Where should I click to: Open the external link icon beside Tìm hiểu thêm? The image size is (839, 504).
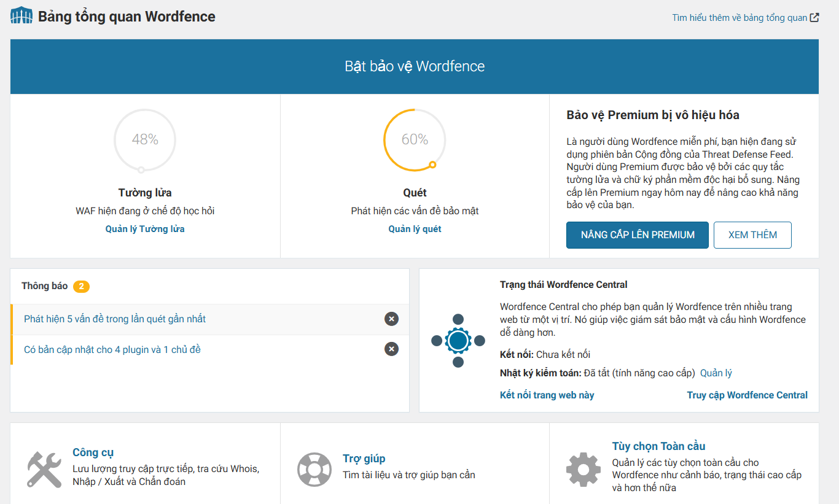click(x=814, y=17)
